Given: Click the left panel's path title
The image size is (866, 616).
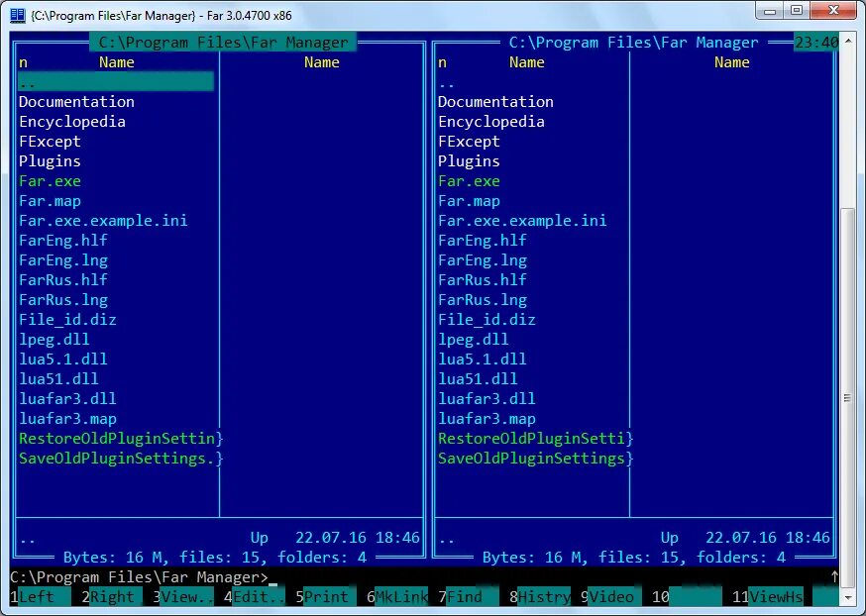Looking at the screenshot, I should 223,42.
